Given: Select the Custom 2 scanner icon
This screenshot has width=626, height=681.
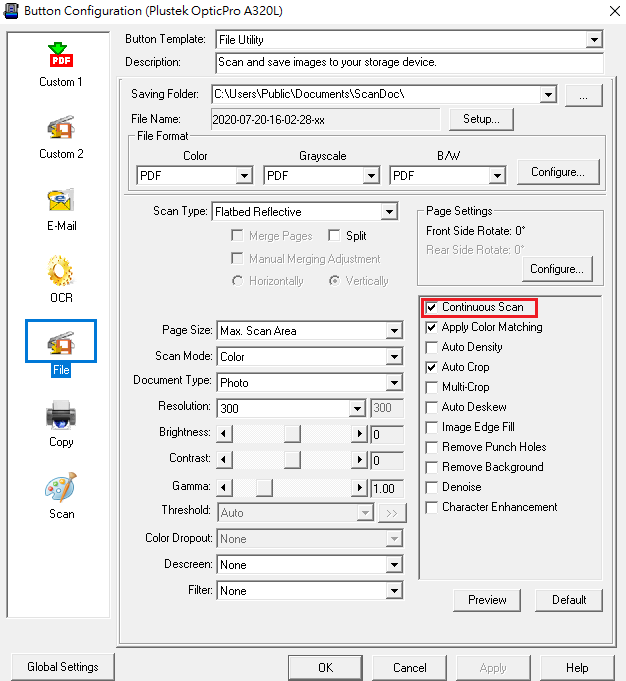Looking at the screenshot, I should (x=61, y=128).
